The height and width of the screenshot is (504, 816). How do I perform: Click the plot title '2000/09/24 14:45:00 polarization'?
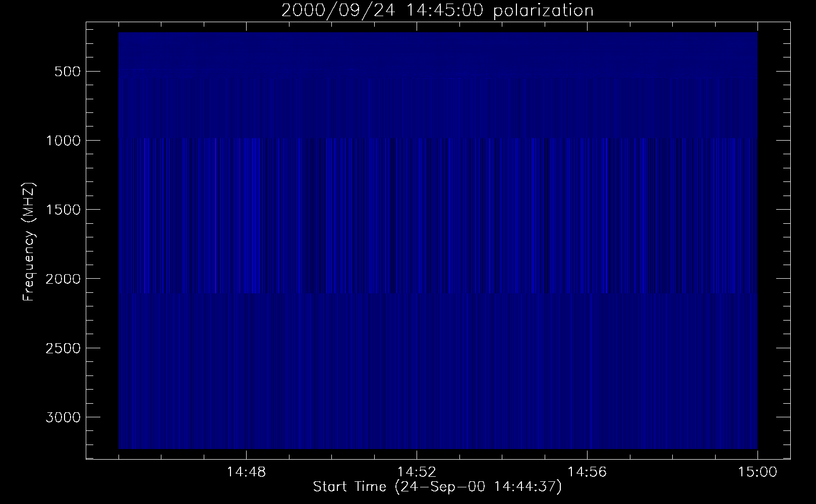pos(437,11)
